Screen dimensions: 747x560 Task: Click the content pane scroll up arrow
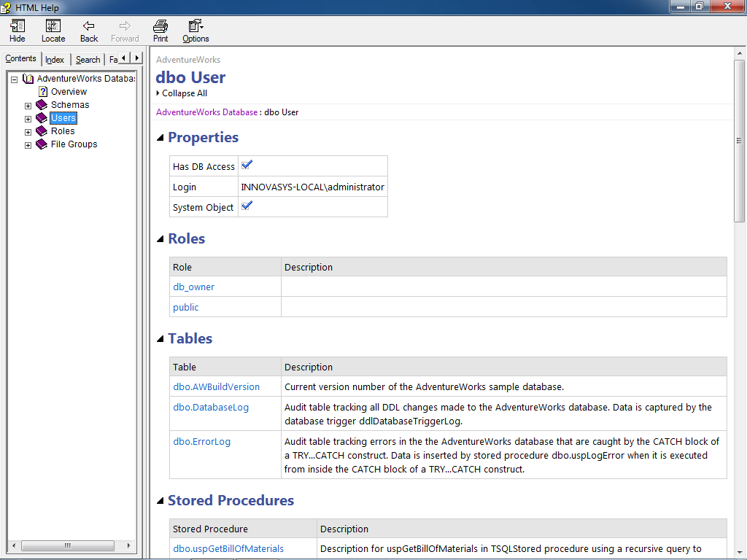[x=739, y=52]
